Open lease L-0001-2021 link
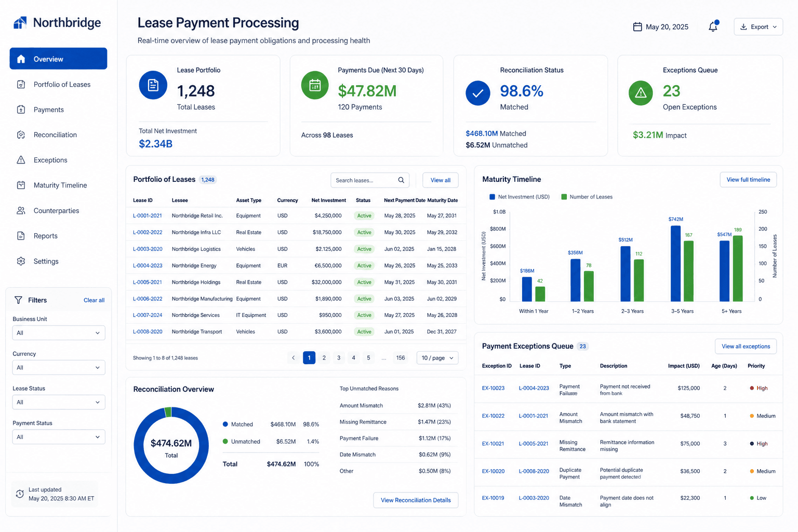Image resolution: width=798 pixels, height=532 pixels. pyautogui.click(x=148, y=216)
